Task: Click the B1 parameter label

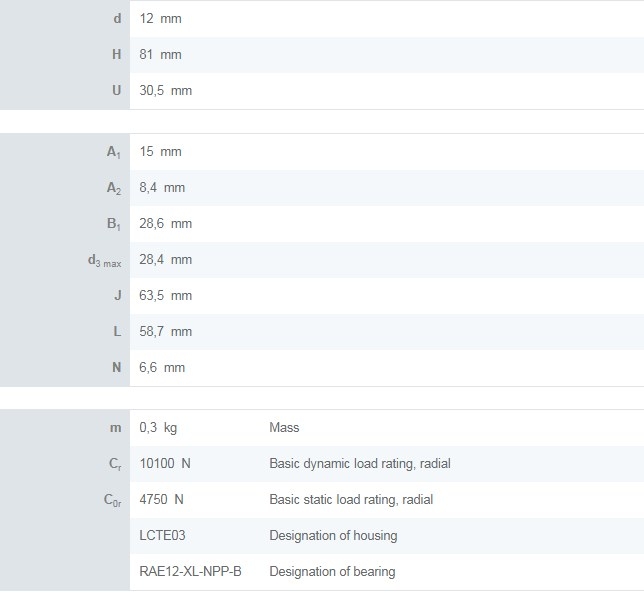Action: coord(113,224)
